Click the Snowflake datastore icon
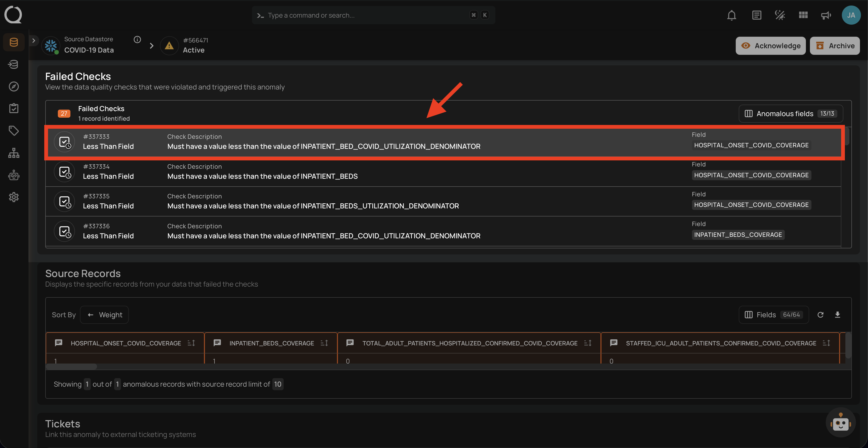 [51, 46]
